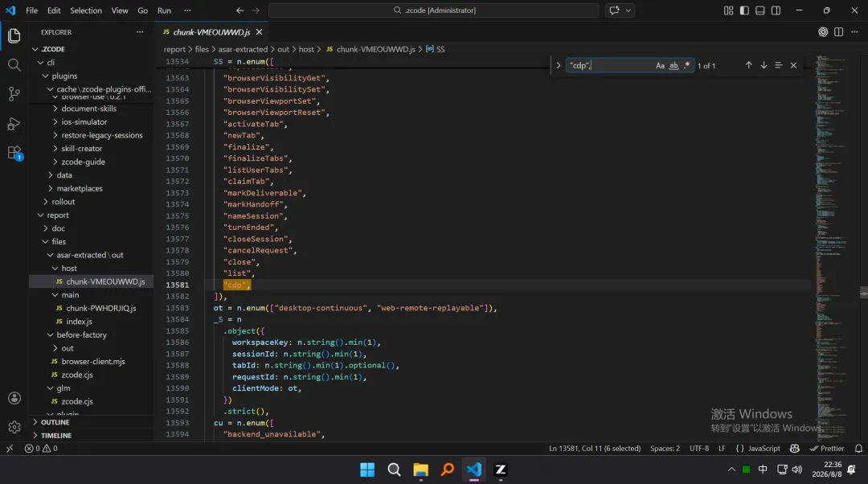
Task: Open the AI agent icon in editor toolbar
Action: [823, 32]
